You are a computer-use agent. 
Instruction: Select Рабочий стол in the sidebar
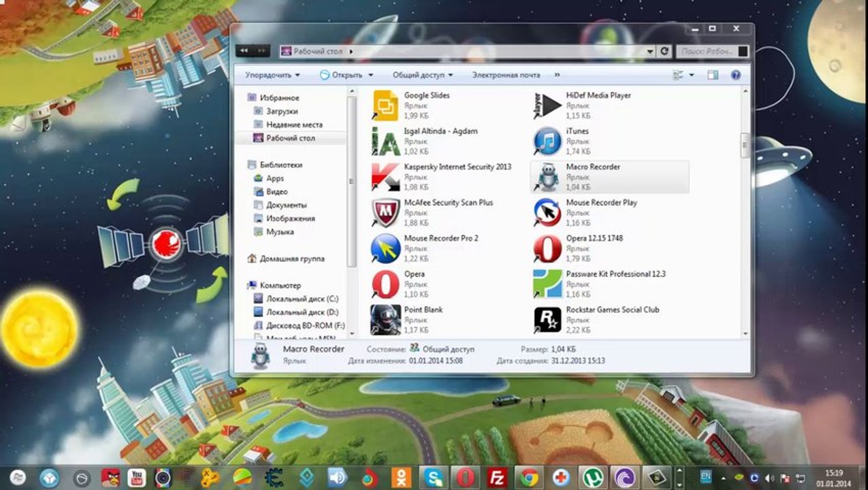click(x=284, y=138)
